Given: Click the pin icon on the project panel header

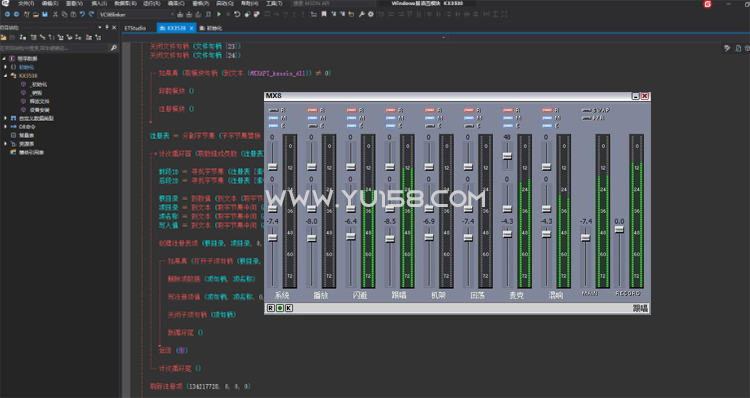Looking at the screenshot, I should 107,27.
